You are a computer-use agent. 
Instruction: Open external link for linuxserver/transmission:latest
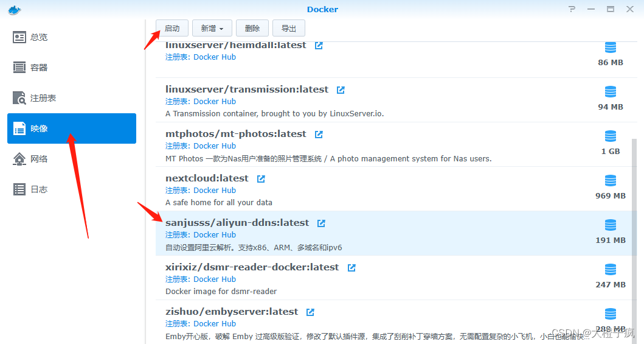(x=341, y=90)
